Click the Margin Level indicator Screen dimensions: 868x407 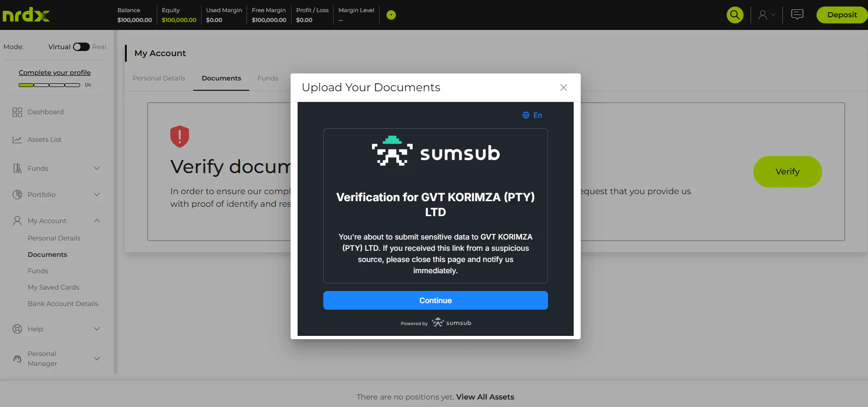coord(356,15)
